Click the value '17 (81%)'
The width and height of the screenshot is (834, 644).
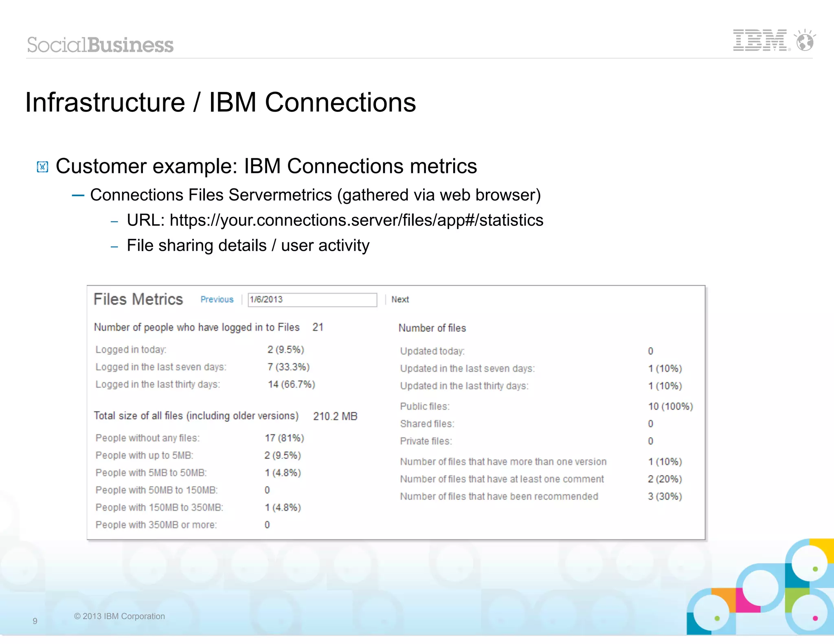pos(284,438)
